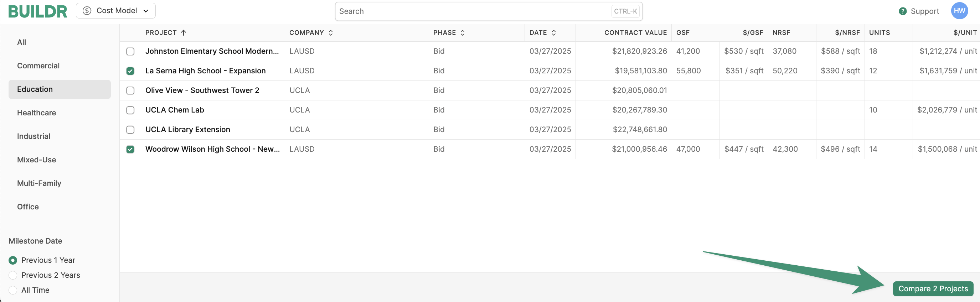980x302 pixels.
Task: Click contract value $20,805,060.01
Action: (x=639, y=90)
